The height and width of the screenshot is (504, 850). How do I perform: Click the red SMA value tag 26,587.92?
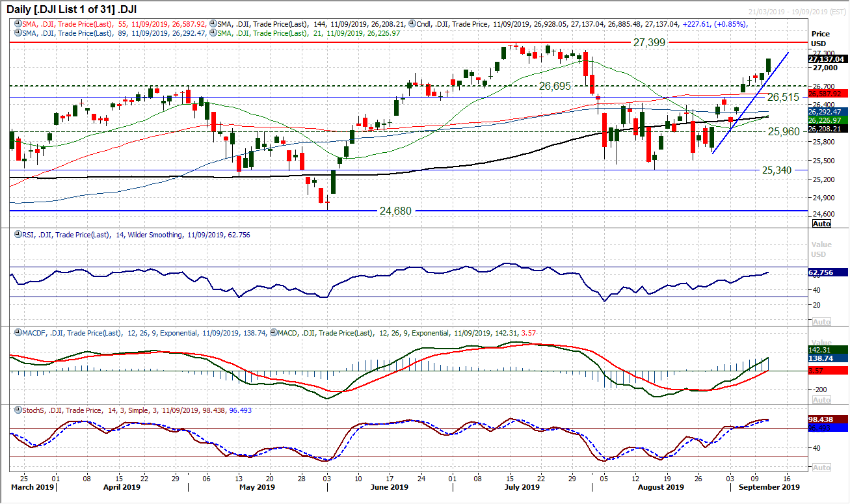(x=827, y=93)
